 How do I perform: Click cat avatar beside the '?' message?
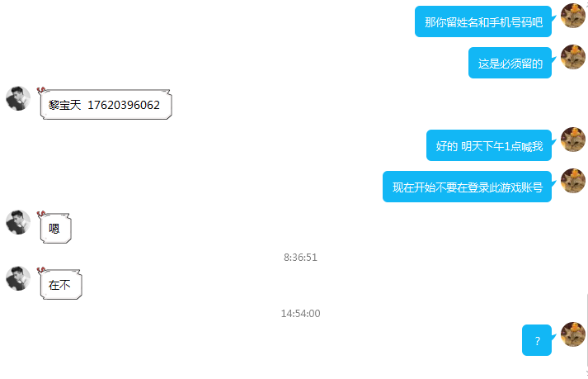pos(572,334)
